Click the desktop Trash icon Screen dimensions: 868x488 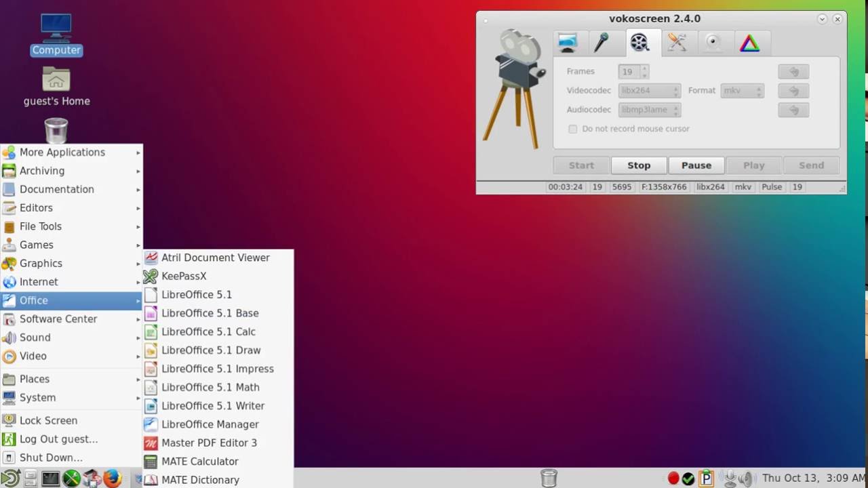[56, 130]
